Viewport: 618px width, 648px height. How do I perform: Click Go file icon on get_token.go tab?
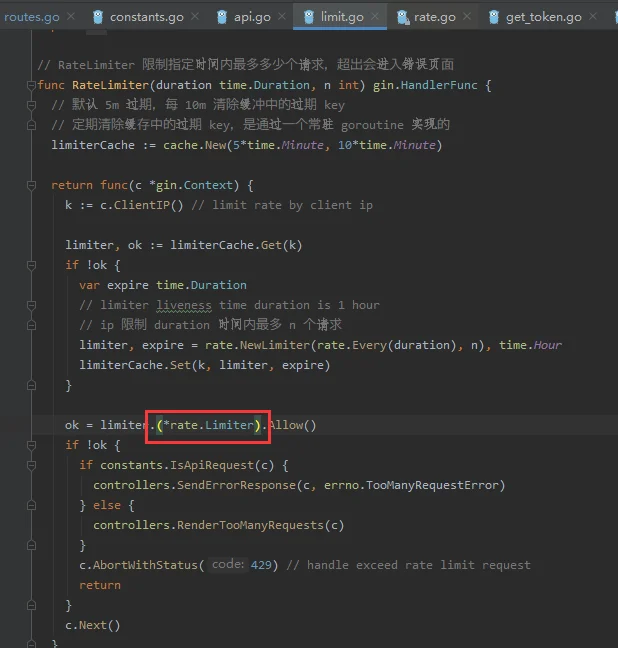click(494, 17)
